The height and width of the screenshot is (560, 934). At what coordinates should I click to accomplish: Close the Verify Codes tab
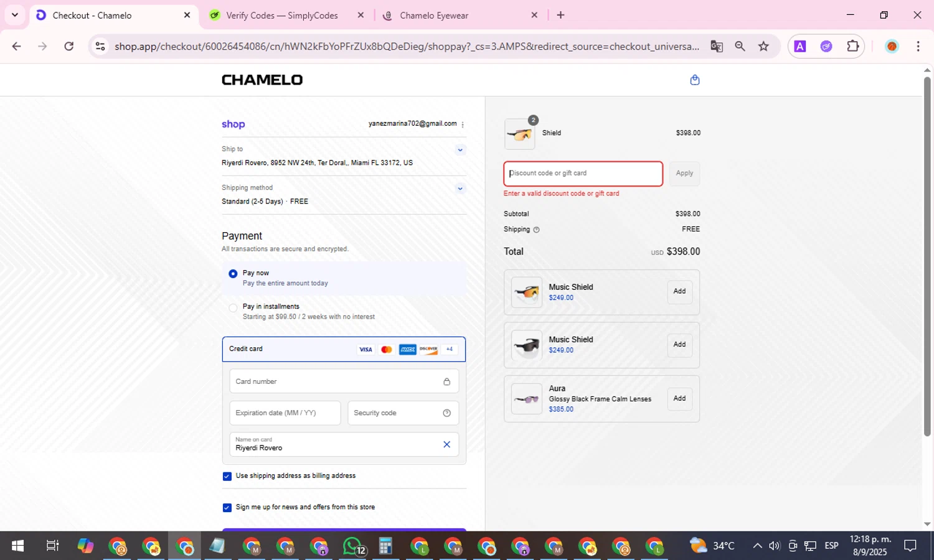(361, 15)
